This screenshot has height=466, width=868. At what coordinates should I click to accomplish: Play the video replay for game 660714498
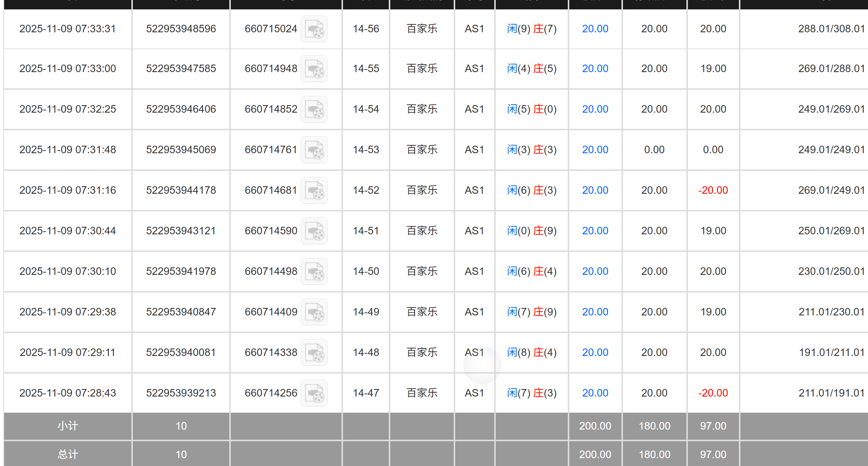(x=314, y=271)
